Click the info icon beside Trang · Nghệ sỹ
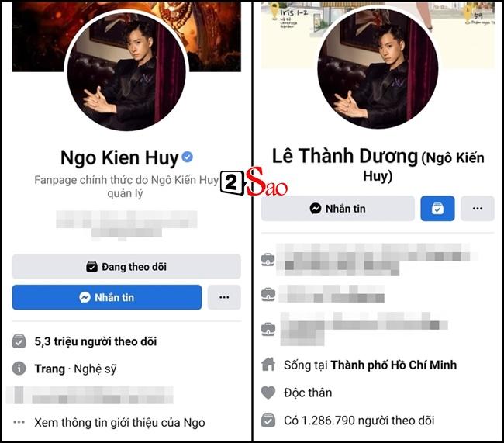Viewport: 504px width, 443px height. [19, 368]
